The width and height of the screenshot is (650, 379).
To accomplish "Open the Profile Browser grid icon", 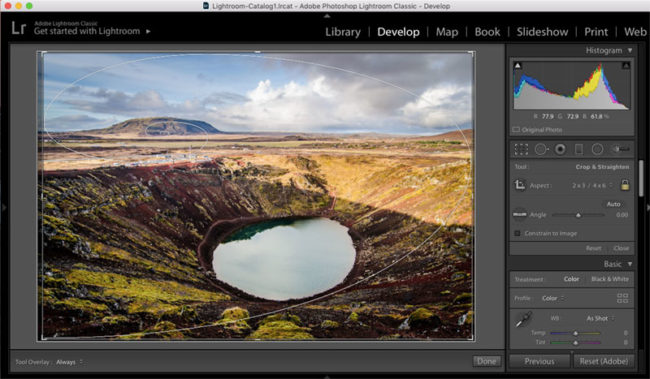I will 622,298.
